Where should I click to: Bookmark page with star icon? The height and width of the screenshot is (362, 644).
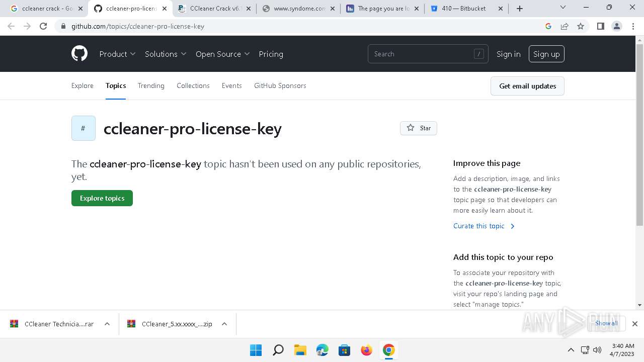click(x=581, y=26)
